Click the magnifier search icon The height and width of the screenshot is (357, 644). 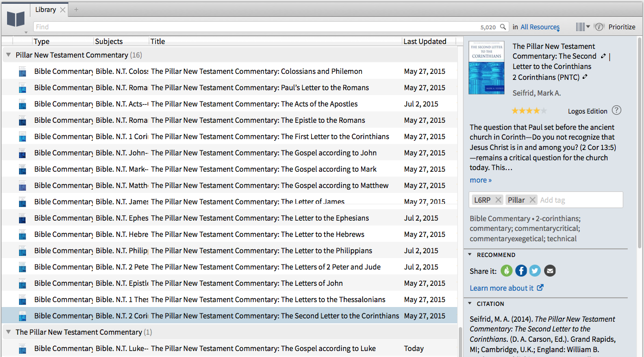click(503, 27)
